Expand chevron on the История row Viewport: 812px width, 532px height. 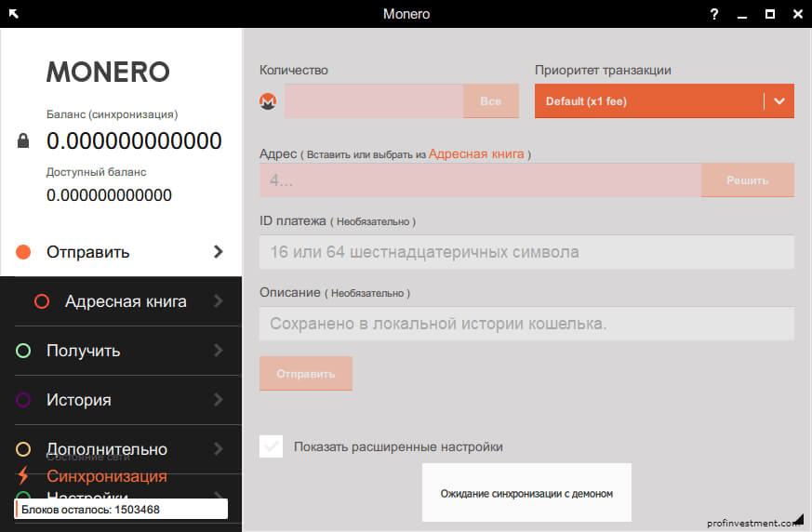[218, 400]
